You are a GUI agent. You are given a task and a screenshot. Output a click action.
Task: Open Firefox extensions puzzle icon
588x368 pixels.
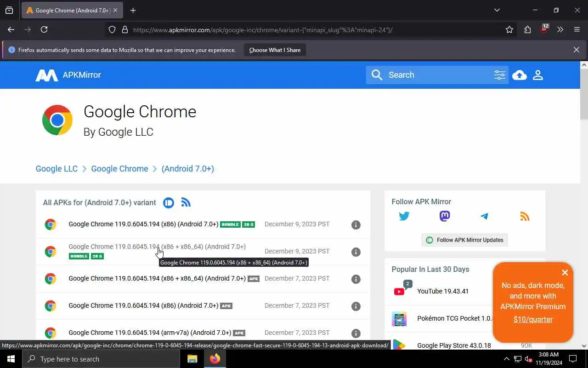click(x=527, y=29)
